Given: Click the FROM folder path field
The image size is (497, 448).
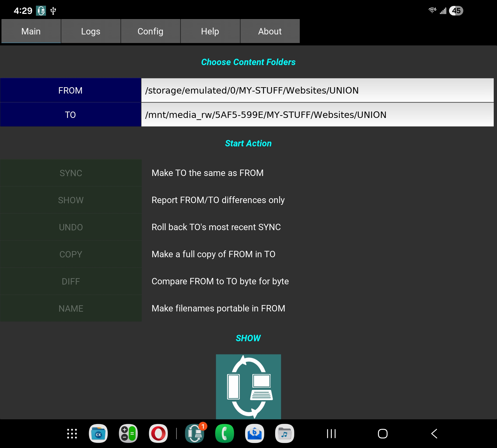Looking at the screenshot, I should [317, 90].
